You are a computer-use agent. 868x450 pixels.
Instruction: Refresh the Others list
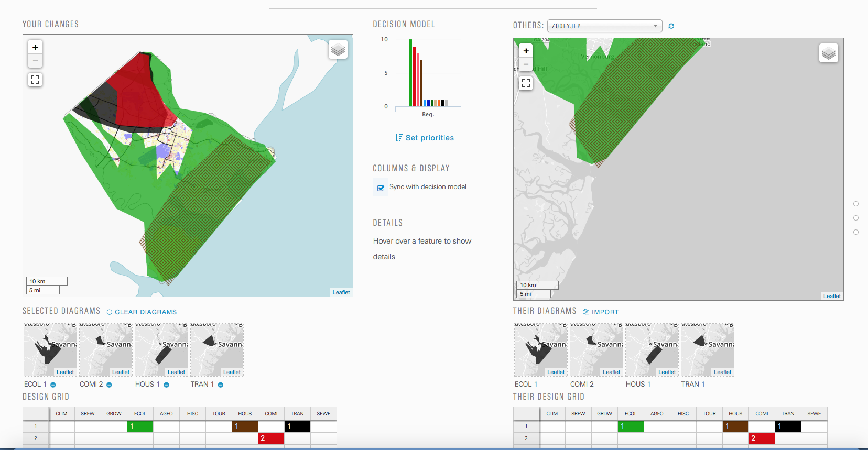coord(671,26)
